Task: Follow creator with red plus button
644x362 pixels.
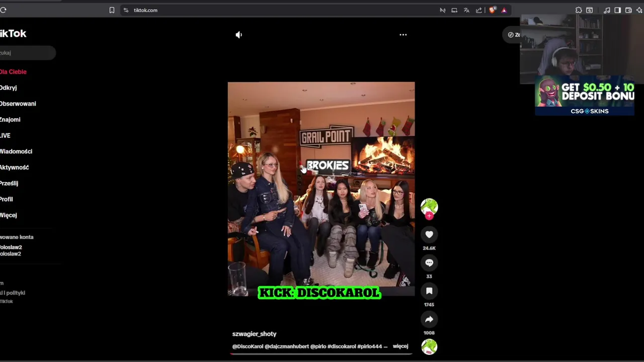Action: click(429, 216)
